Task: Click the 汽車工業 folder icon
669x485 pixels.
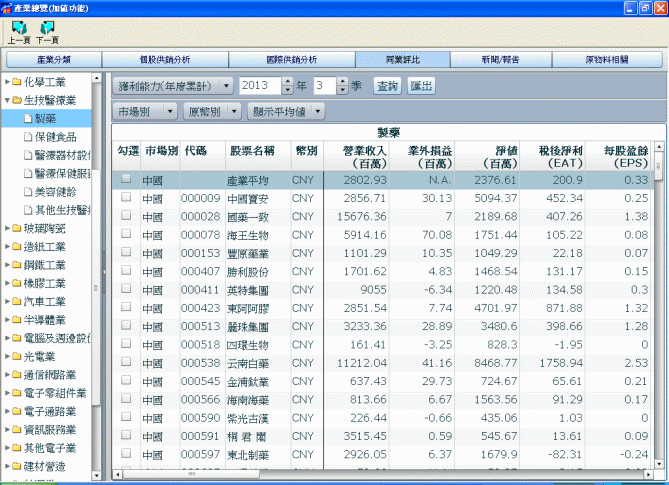Action: pyautogui.click(x=16, y=301)
